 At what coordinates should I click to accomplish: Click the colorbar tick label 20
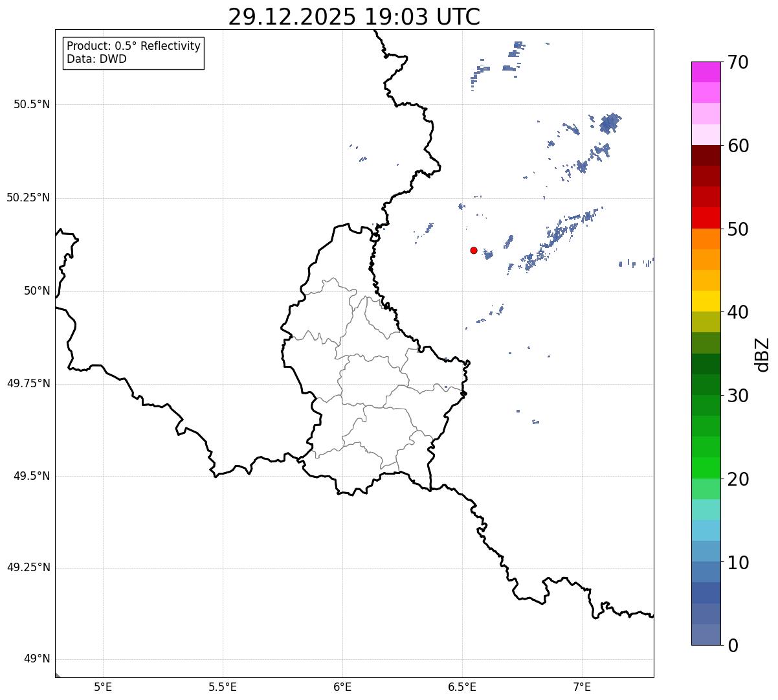(738, 479)
